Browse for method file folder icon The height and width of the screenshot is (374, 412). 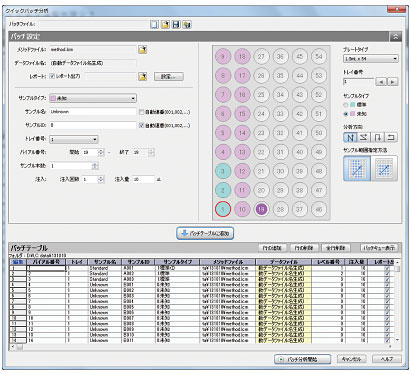pyautogui.click(x=143, y=50)
